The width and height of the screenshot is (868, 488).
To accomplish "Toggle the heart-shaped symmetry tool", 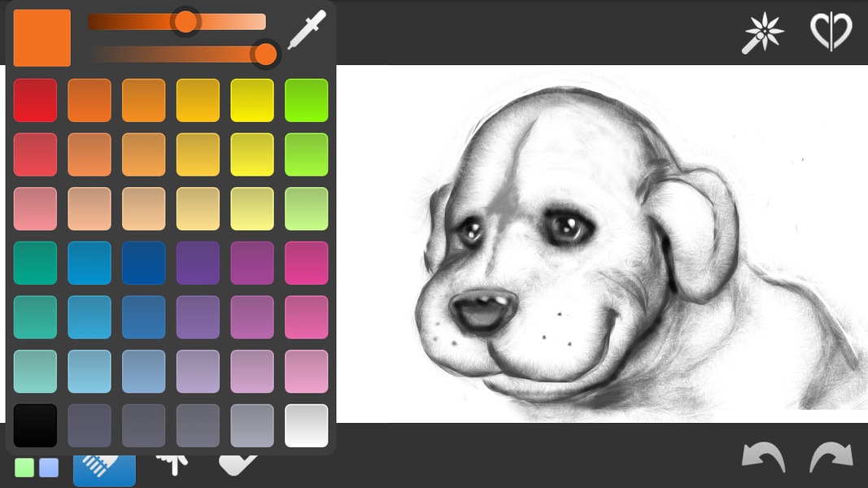I will click(831, 32).
